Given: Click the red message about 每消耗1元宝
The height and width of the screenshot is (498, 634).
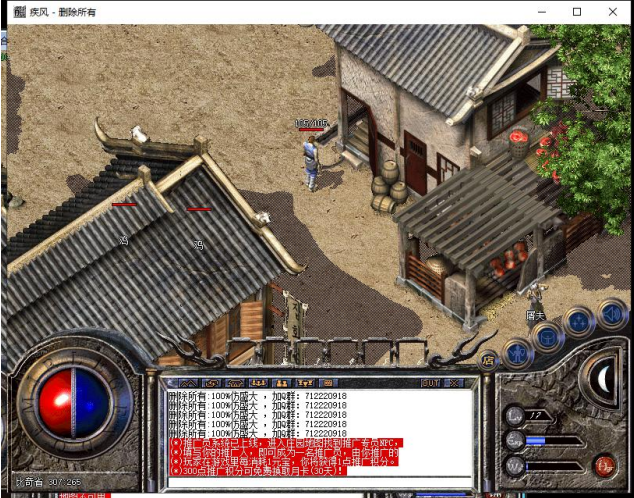Looking at the screenshot, I should [284, 462].
